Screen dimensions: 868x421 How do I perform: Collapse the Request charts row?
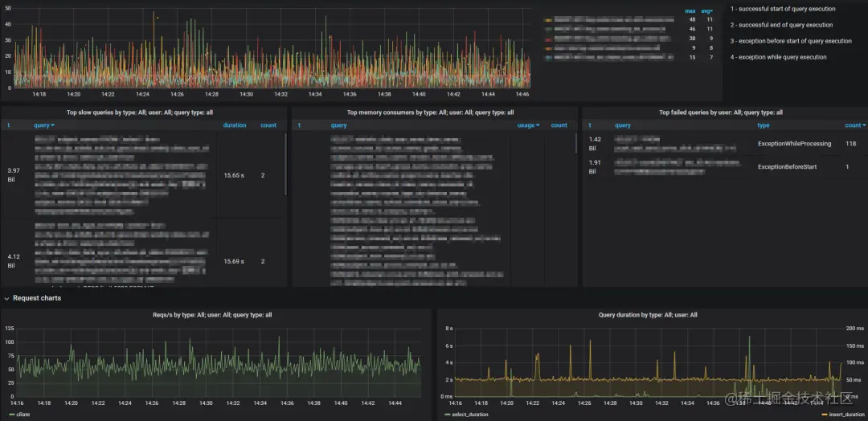coord(32,298)
